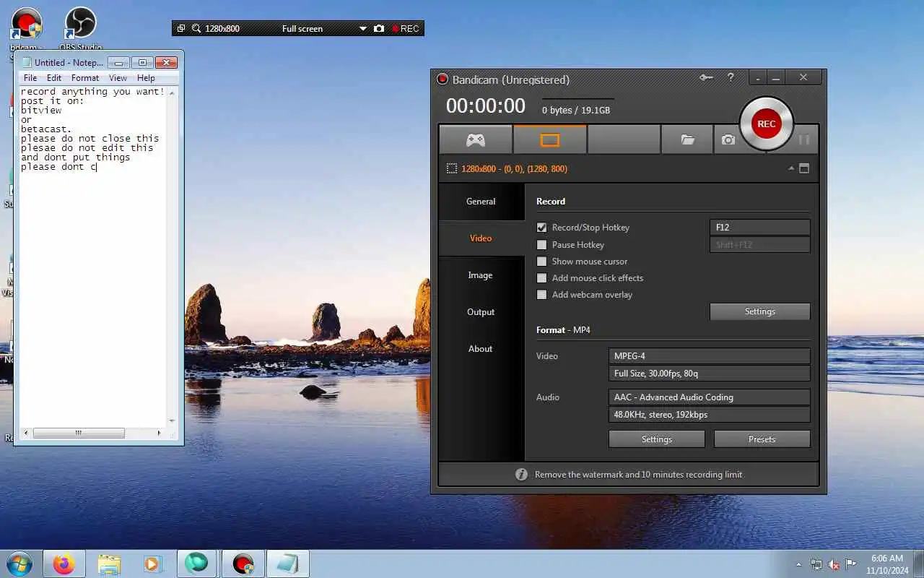The width and height of the screenshot is (924, 578).
Task: Open the General tab in Bandicam
Action: (x=481, y=202)
